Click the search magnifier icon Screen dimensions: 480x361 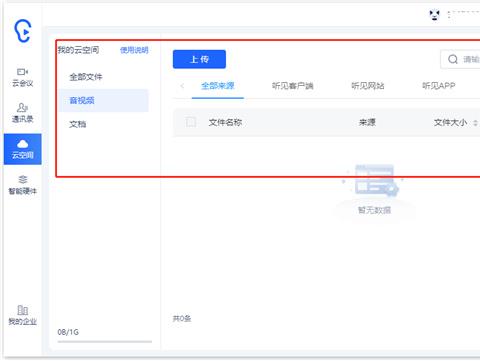pos(453,59)
